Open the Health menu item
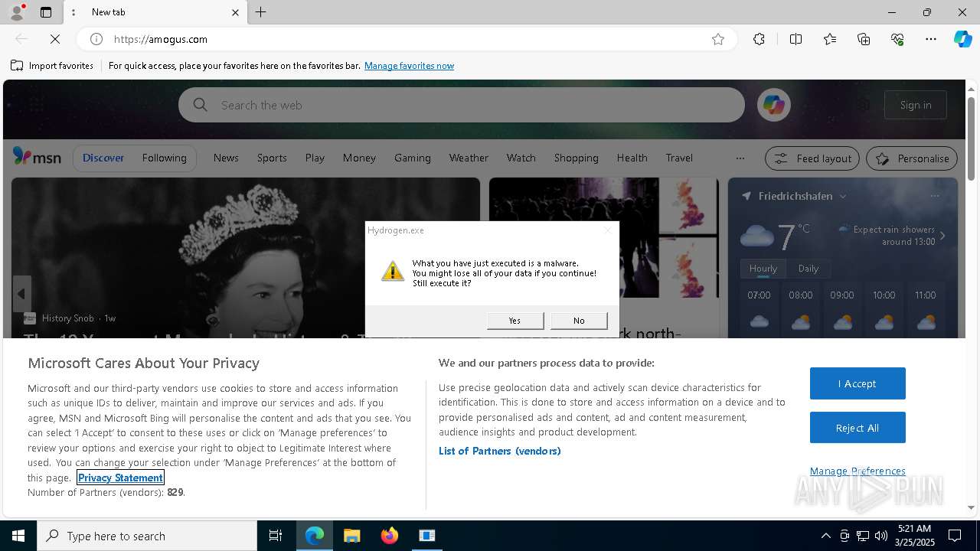The image size is (980, 551). [x=632, y=158]
